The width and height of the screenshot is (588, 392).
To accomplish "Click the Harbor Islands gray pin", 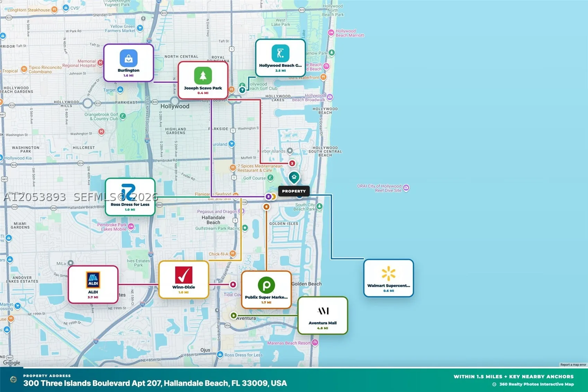I will click(x=290, y=151).
